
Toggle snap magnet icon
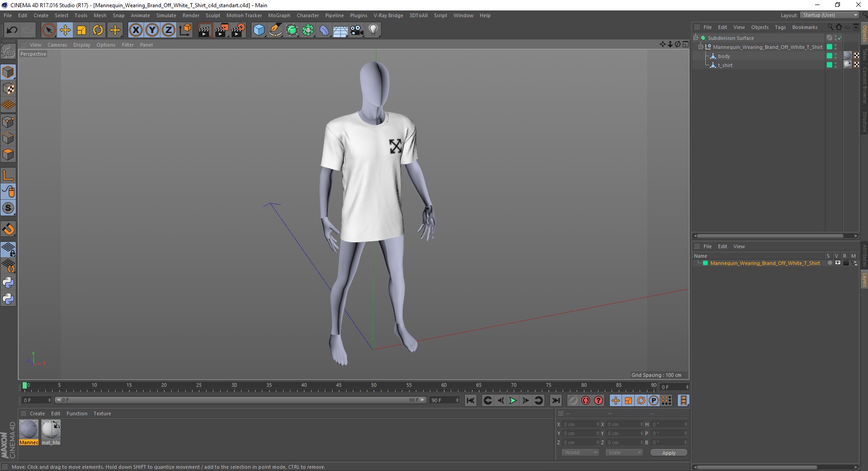coord(8,229)
